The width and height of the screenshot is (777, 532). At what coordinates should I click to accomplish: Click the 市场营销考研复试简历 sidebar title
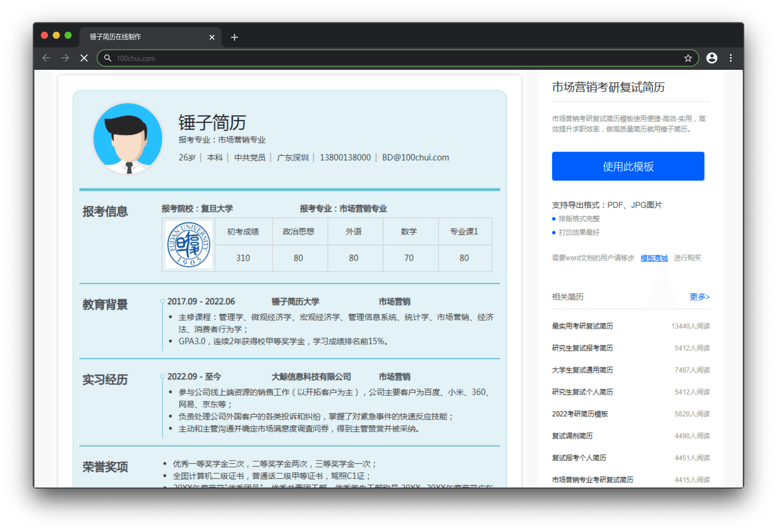608,87
